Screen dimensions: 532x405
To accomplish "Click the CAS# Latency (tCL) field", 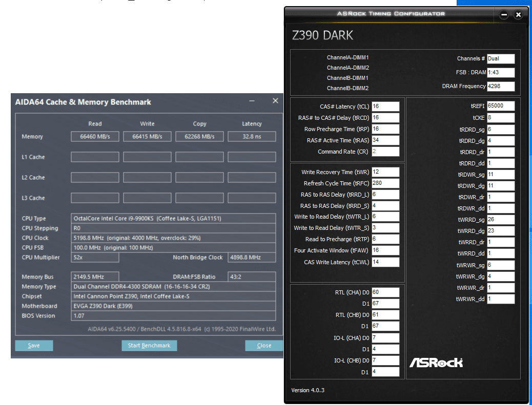I will [385, 106].
